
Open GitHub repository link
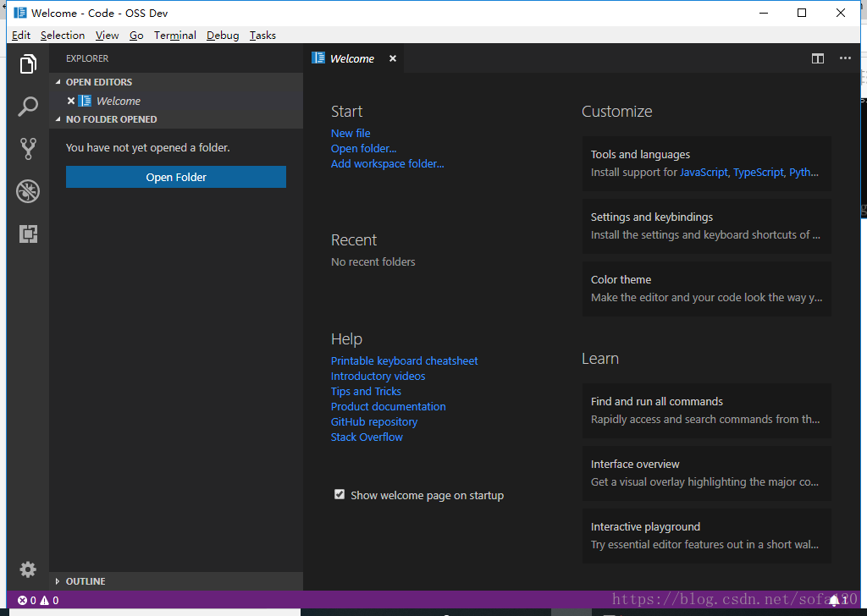[x=373, y=421]
